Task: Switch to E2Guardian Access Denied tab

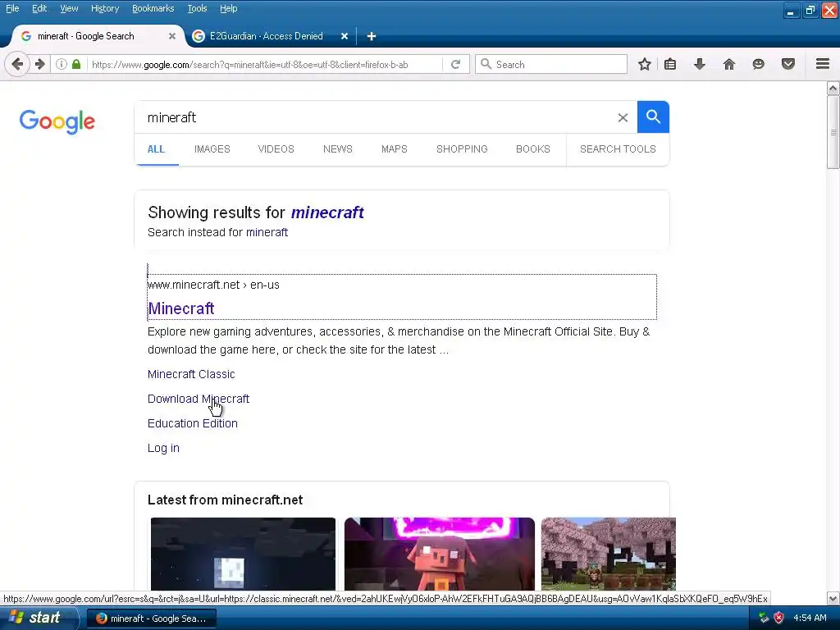Action: tap(267, 36)
